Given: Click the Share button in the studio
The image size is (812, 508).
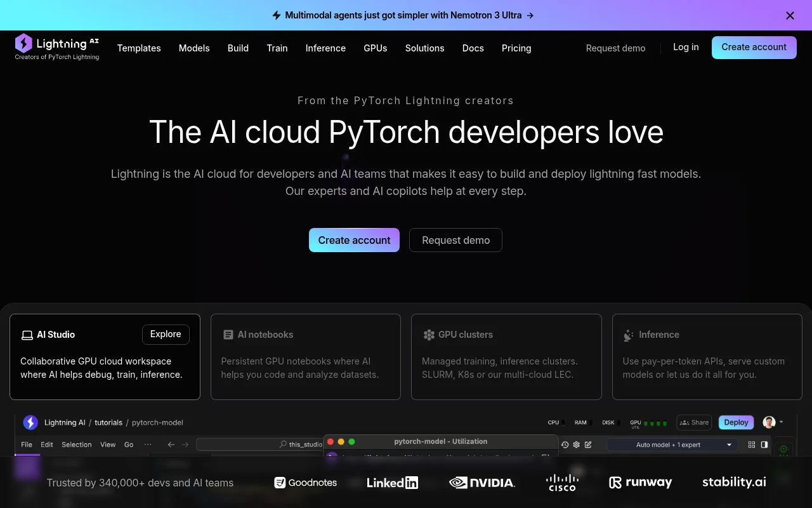Looking at the screenshot, I should point(694,422).
